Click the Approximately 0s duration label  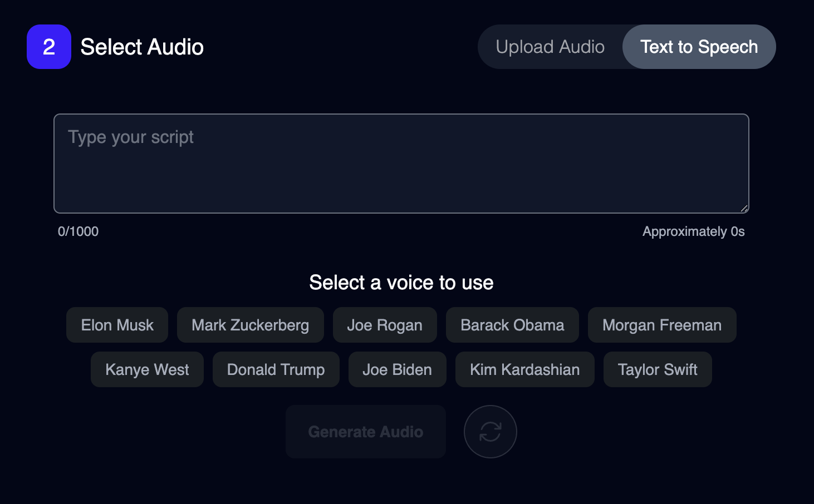pos(694,231)
